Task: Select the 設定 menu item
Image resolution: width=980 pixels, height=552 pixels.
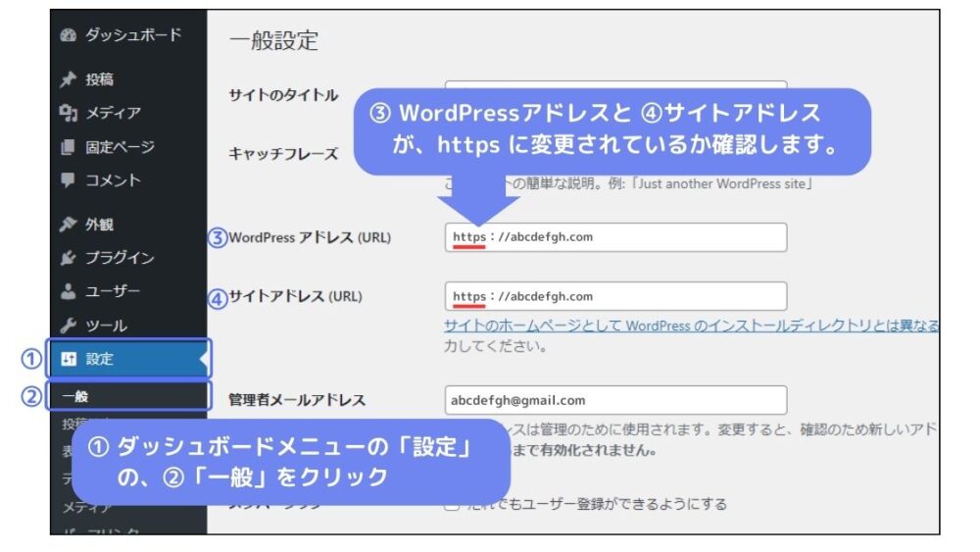Action: click(x=128, y=359)
